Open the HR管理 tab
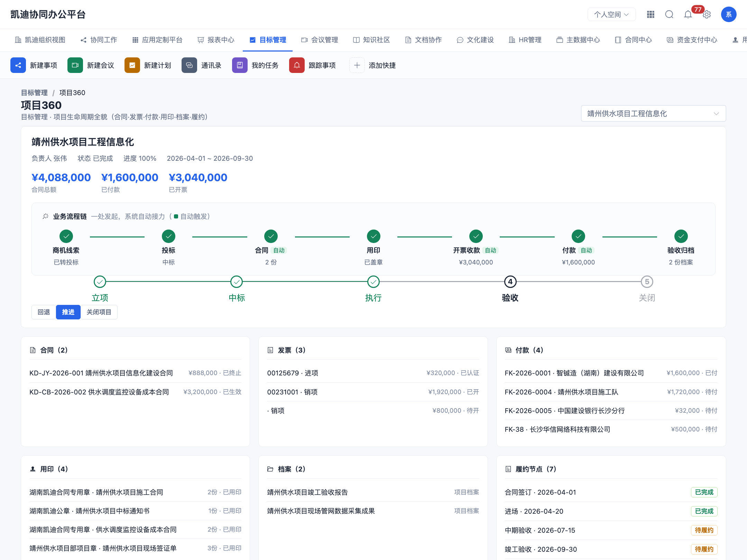This screenshot has width=747, height=560. tap(525, 40)
